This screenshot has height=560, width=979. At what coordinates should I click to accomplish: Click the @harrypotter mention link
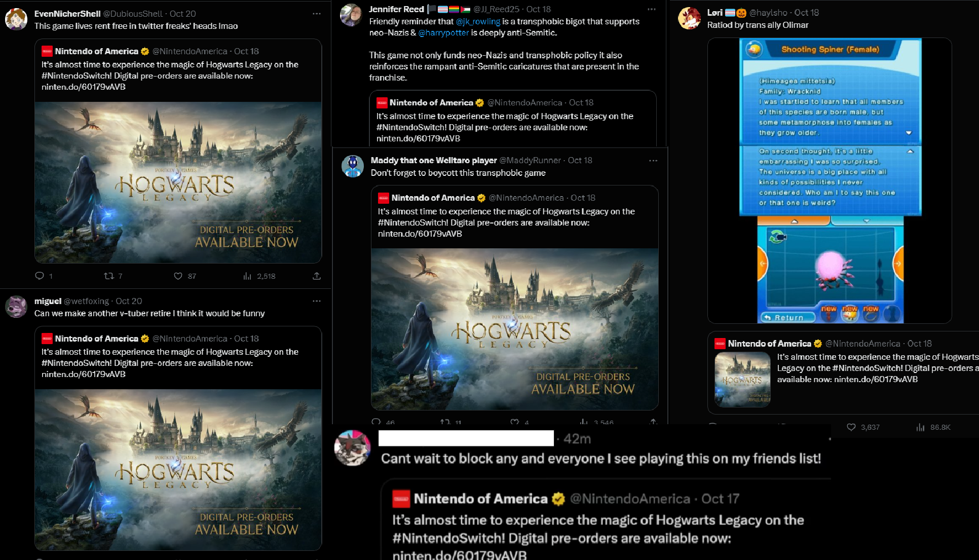pyautogui.click(x=444, y=32)
